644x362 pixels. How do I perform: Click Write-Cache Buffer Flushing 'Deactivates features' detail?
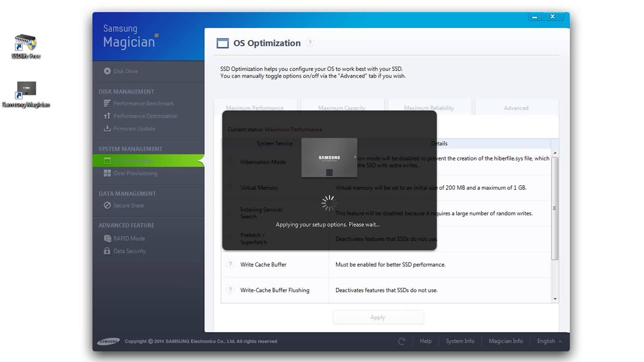386,290
